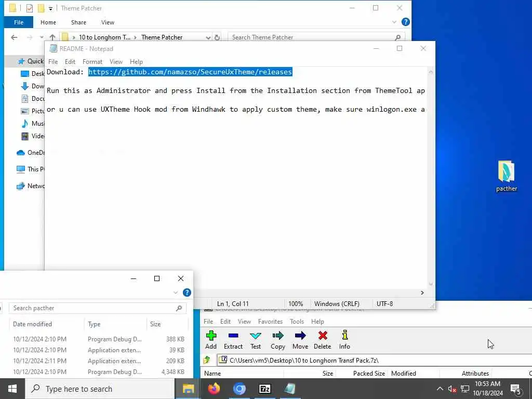Click the Search Theme Patcher field
The width and height of the screenshot is (532, 399).
click(x=316, y=37)
